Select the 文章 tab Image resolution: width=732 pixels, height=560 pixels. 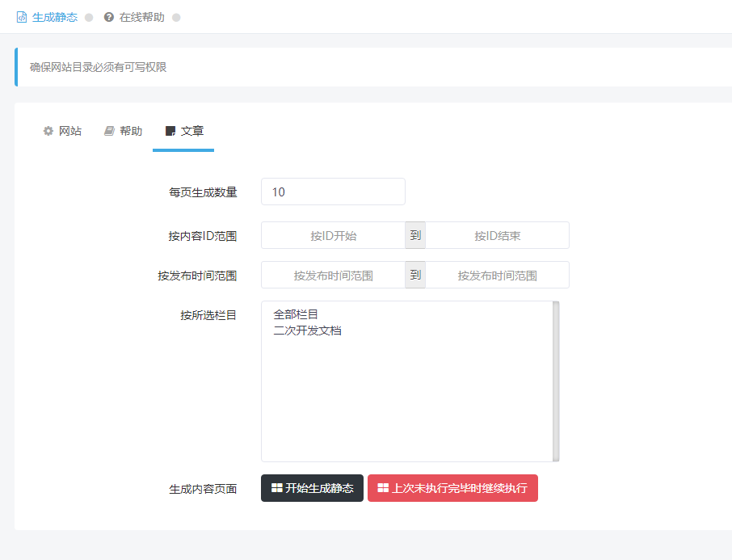pyautogui.click(x=183, y=131)
